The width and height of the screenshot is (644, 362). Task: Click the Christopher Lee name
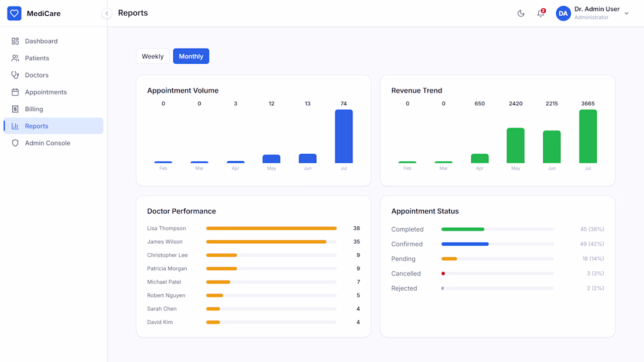(167, 255)
